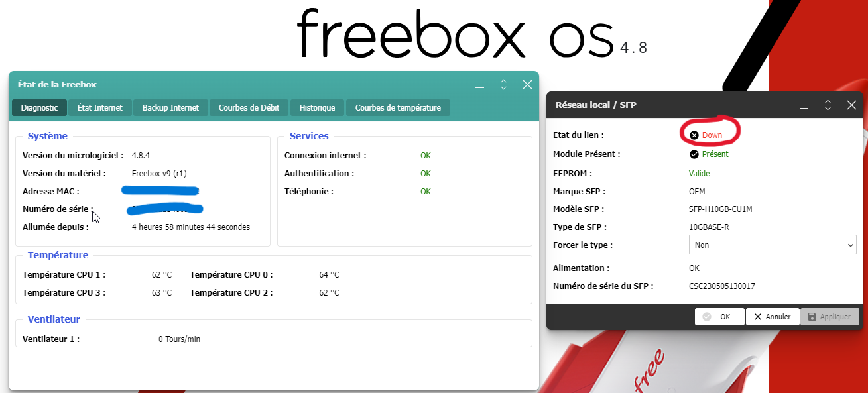Close the Réseau local / SFP window
Screen dimensions: 868x393
[852, 105]
